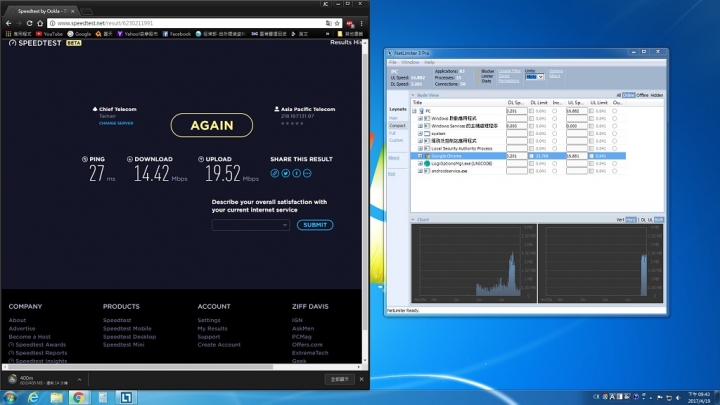Switch node filter to Hidden
Viewport: 720px width, 405px height.
coord(657,95)
